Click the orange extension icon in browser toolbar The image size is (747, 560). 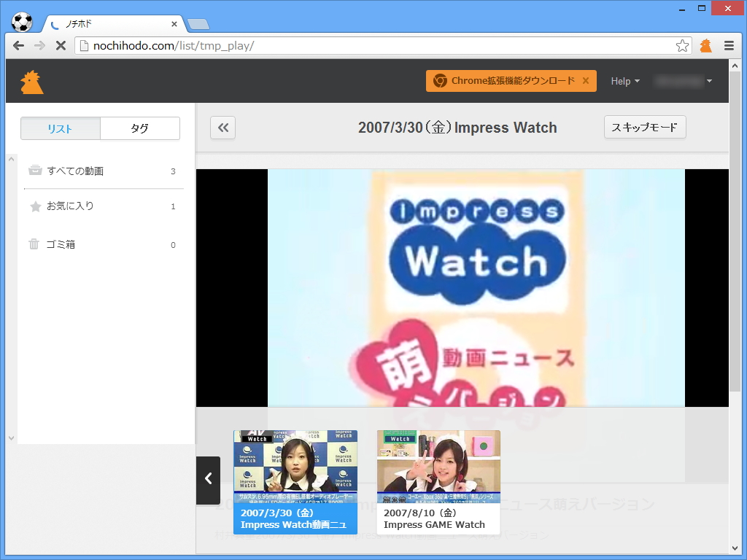[705, 45]
